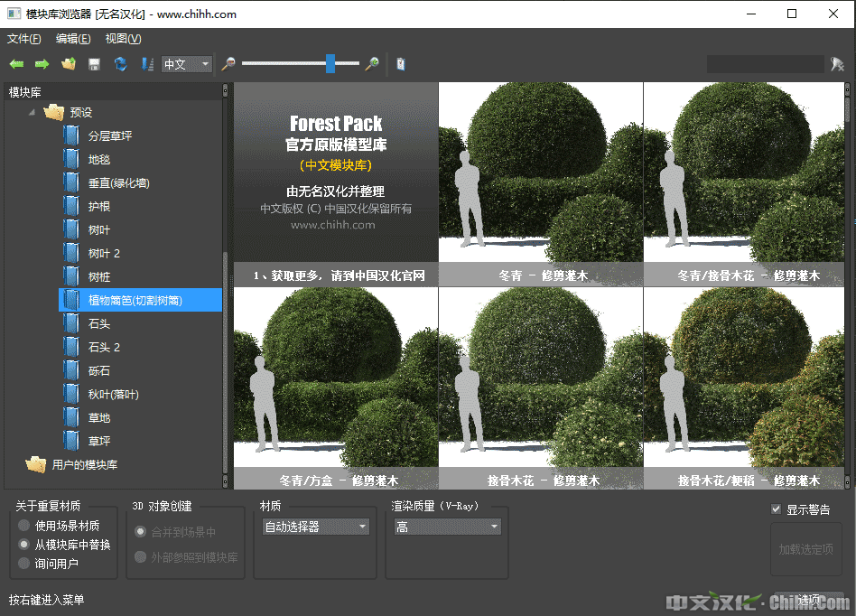Select the 石头 2 library item
Image resolution: width=856 pixels, height=616 pixels.
pyautogui.click(x=104, y=348)
